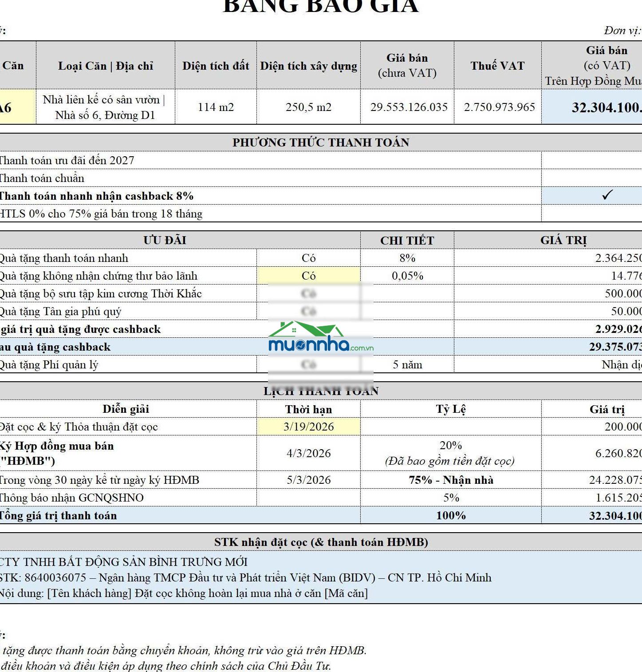
Task: Click the 'Nội dung: [Tên khách hàng]' transfer note line
Action: [184, 593]
